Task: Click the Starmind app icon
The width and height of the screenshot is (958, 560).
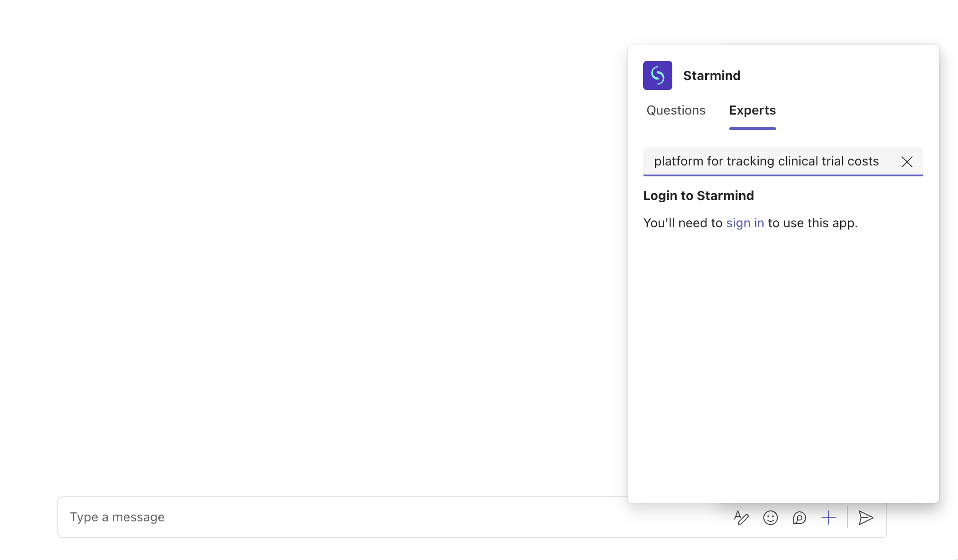Action: click(x=658, y=75)
